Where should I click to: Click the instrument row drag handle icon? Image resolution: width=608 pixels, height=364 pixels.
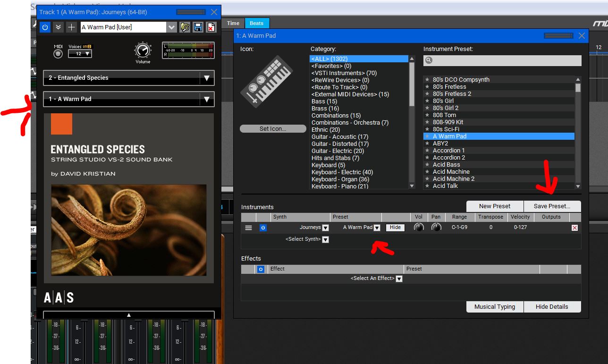click(x=248, y=228)
